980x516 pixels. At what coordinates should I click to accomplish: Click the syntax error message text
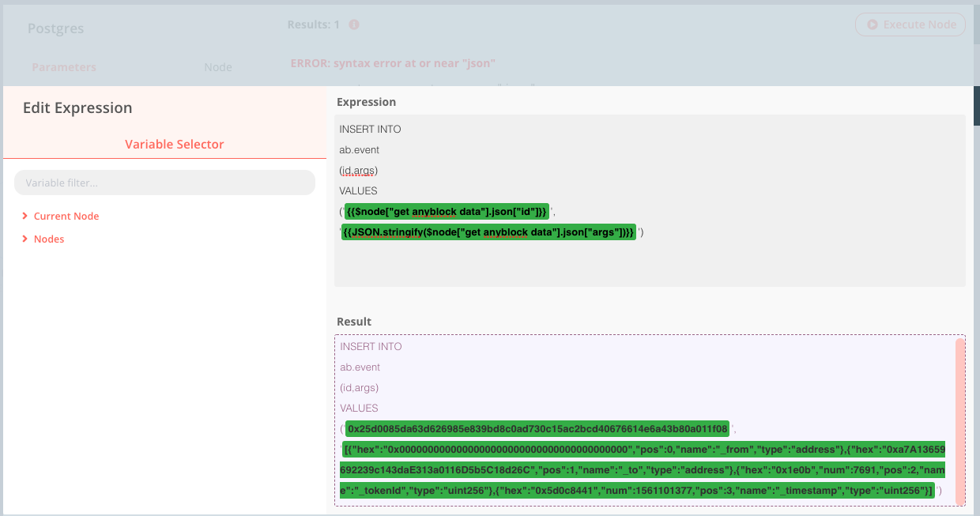pyautogui.click(x=391, y=63)
